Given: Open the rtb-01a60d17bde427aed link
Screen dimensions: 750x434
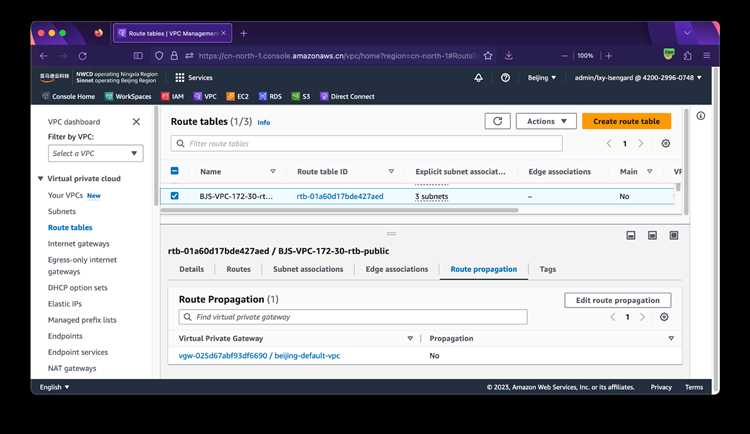Looking at the screenshot, I should 340,196.
